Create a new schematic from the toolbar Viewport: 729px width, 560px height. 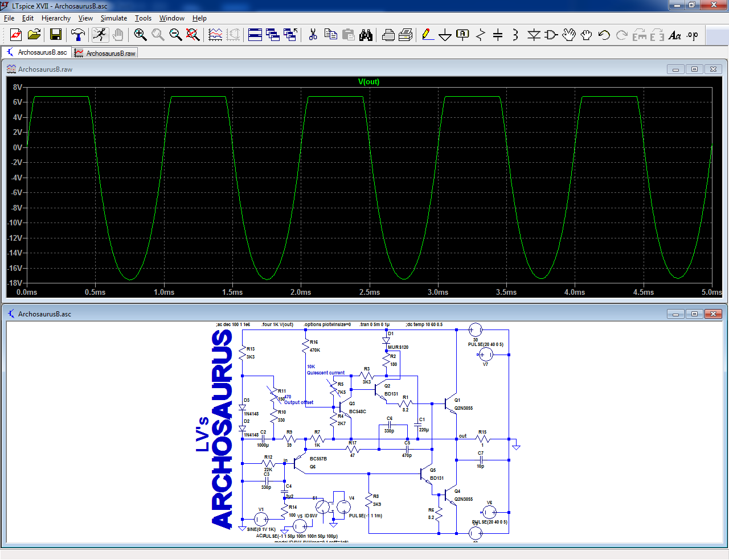click(16, 35)
